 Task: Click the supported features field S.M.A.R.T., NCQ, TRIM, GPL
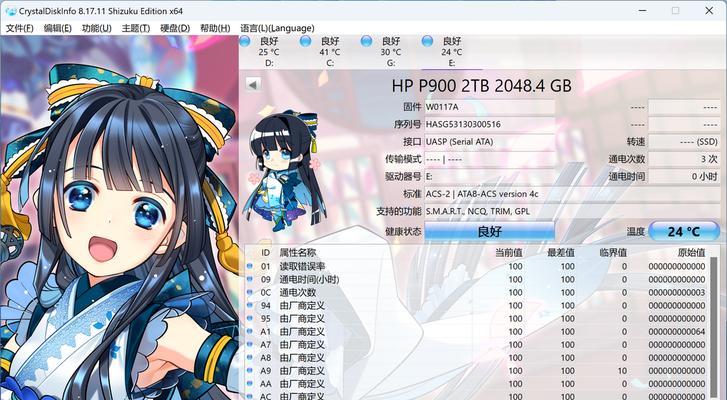click(572, 211)
